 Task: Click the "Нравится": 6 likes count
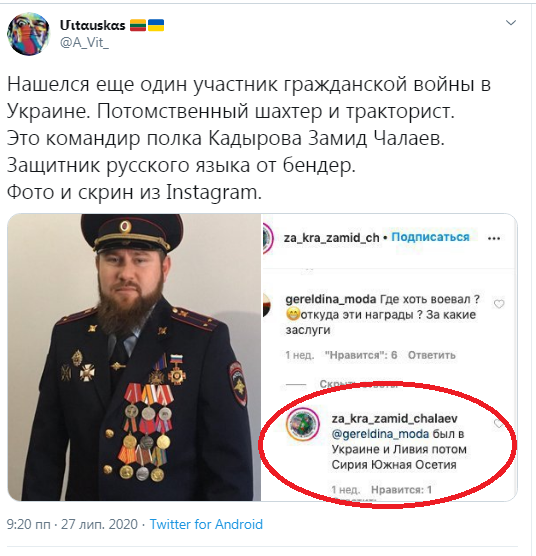(361, 355)
